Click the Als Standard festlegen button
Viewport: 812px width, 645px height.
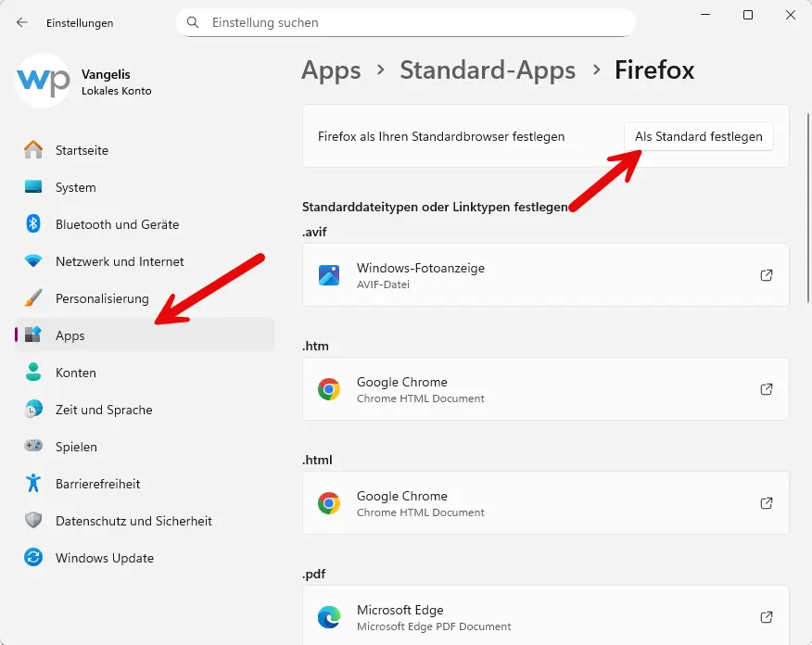(x=698, y=136)
